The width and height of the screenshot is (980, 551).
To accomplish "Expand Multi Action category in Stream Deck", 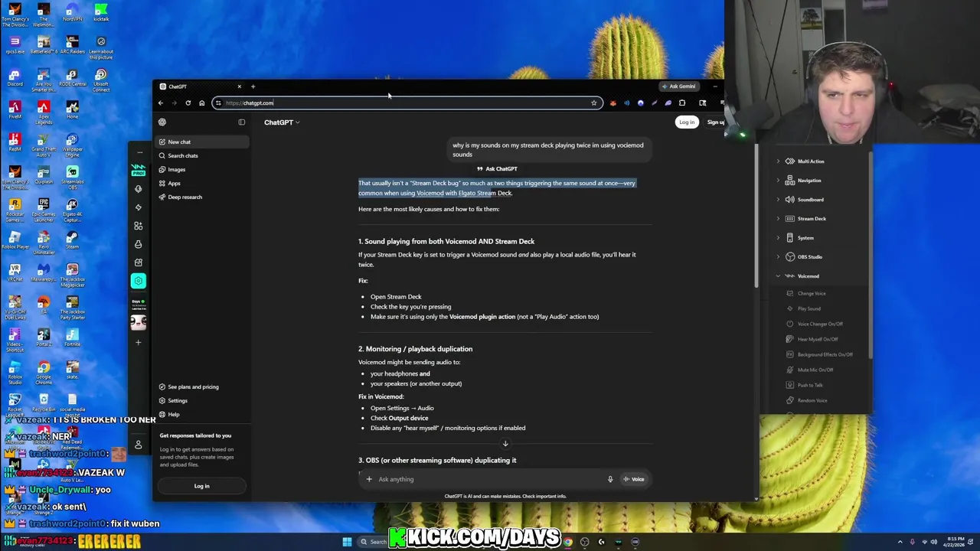I will coord(778,161).
